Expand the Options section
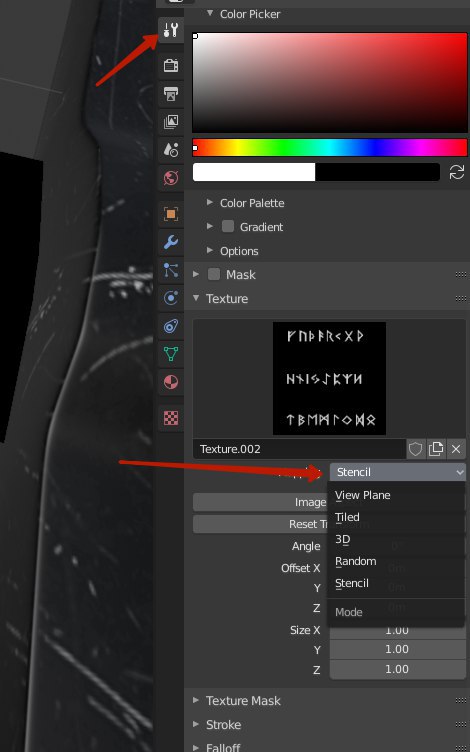Image resolution: width=470 pixels, height=752 pixels. pyautogui.click(x=210, y=250)
